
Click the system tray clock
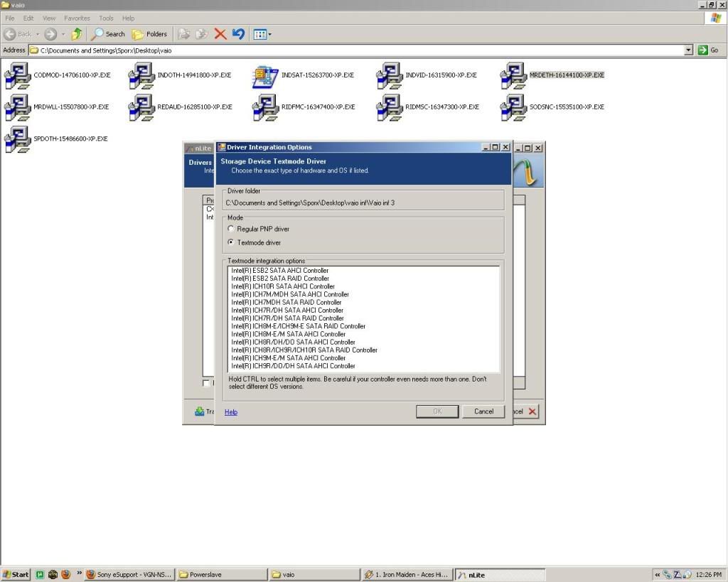pos(709,575)
